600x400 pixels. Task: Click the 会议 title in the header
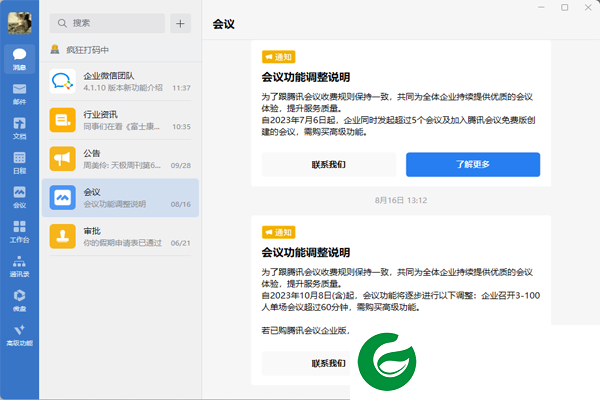(223, 24)
